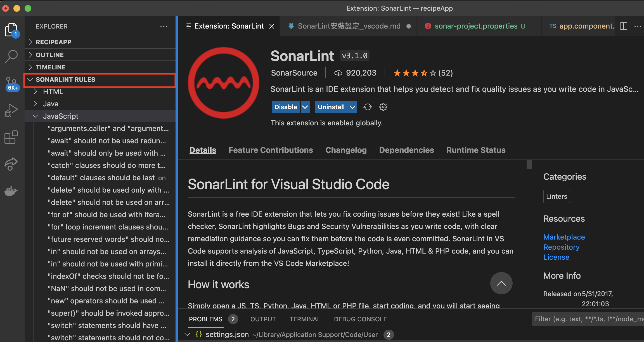The image size is (644, 342).
Task: Open the Runtime Status tab
Action: pos(476,150)
